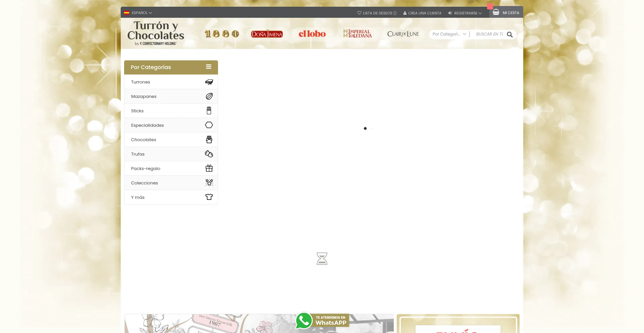Click the Turrones category icon
The image size is (644, 333).
(x=209, y=82)
